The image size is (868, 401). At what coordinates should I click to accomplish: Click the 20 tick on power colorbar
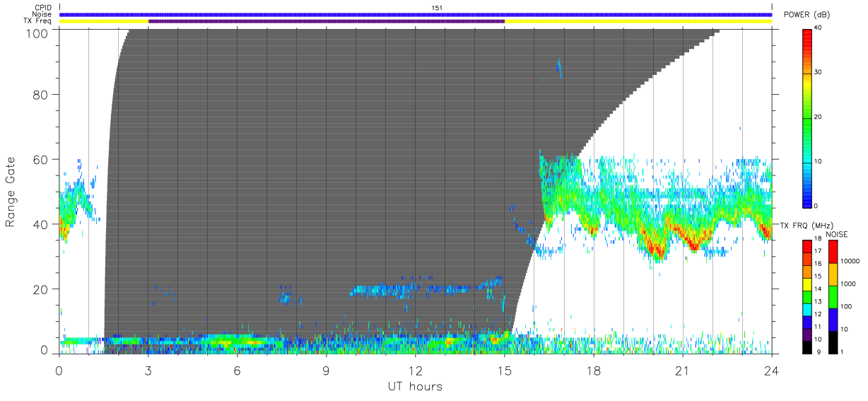point(819,117)
